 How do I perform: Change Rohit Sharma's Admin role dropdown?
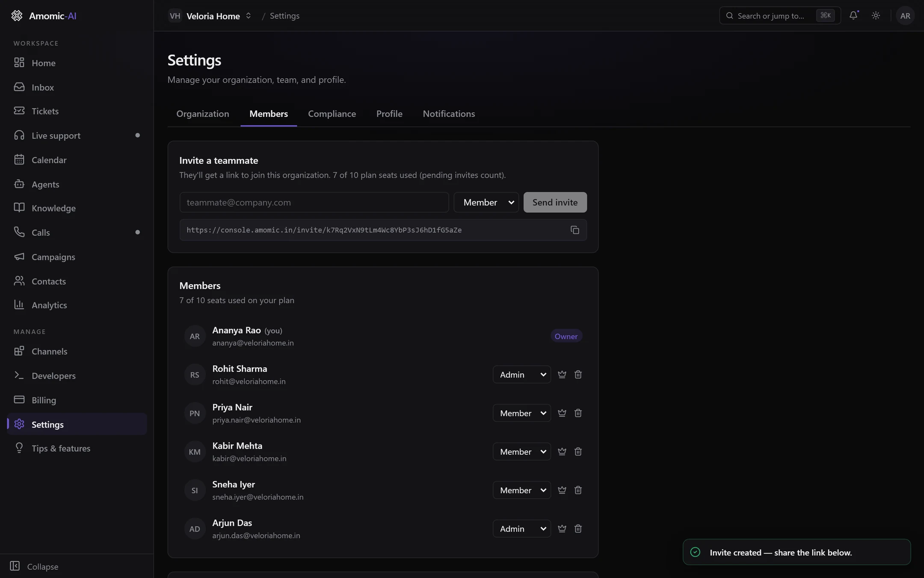521,375
